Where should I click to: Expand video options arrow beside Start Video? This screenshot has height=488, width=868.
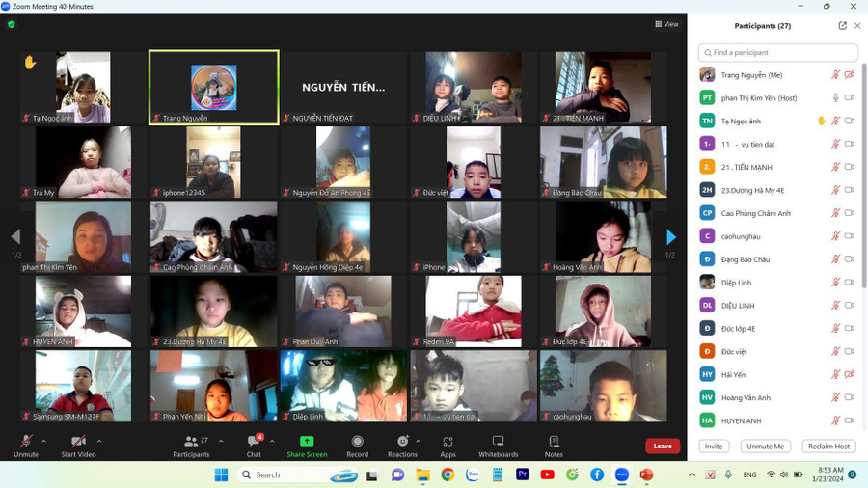[x=99, y=441]
